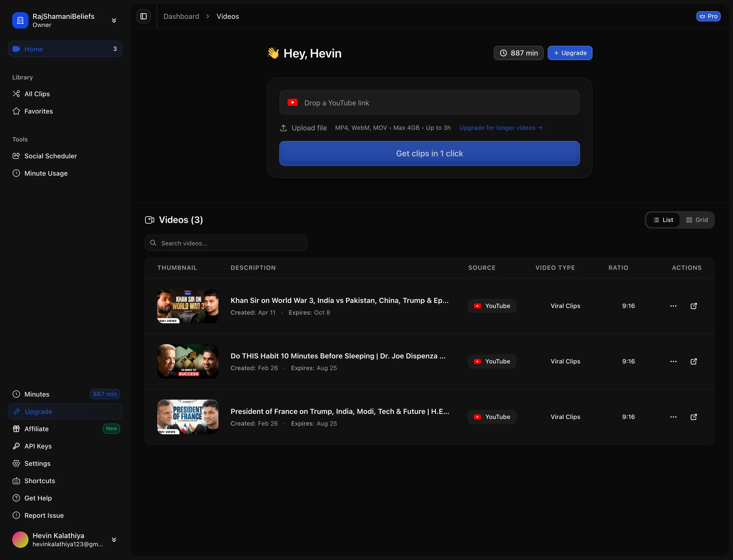Click the RajShamaniBeliefs workspace building icon

(20, 20)
